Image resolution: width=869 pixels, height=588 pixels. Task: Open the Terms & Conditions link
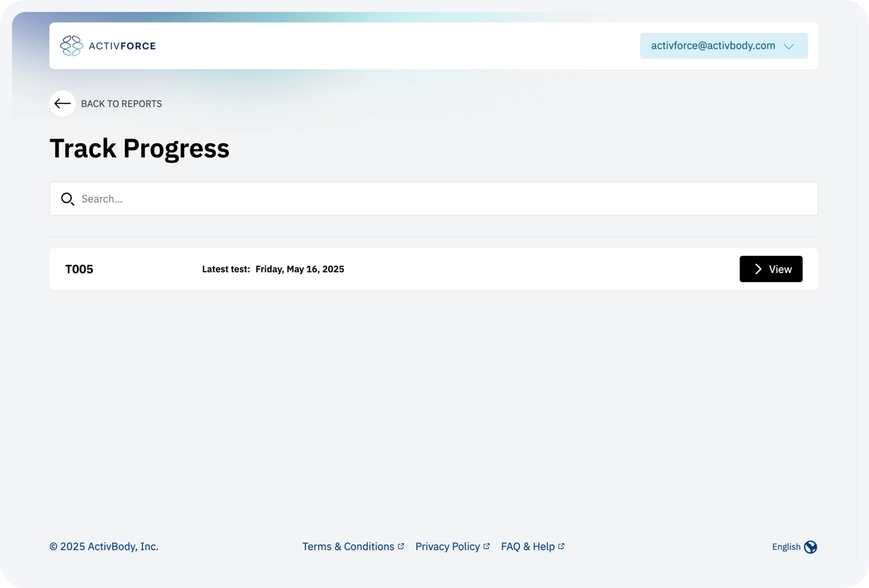coord(348,547)
